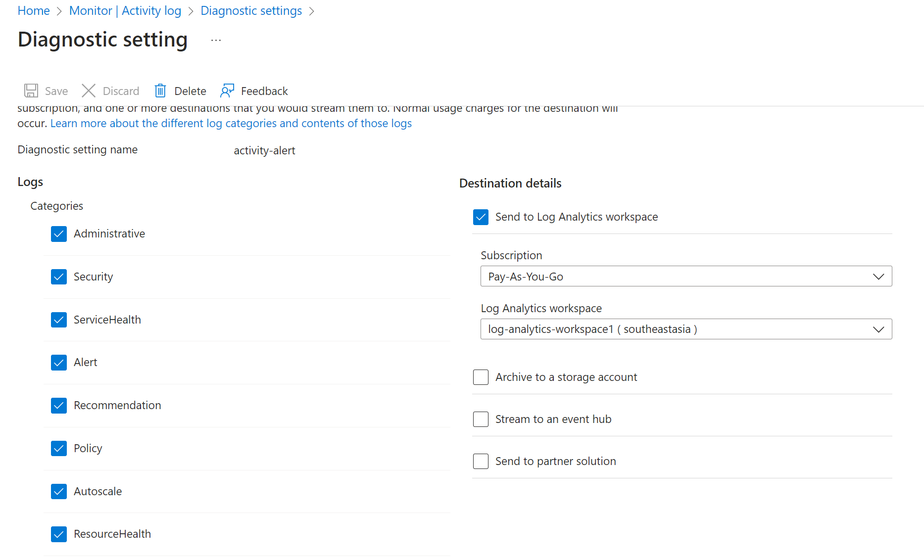Viewport: 924px width, 560px height.
Task: Enable Archive to a storage account
Action: pyautogui.click(x=481, y=377)
